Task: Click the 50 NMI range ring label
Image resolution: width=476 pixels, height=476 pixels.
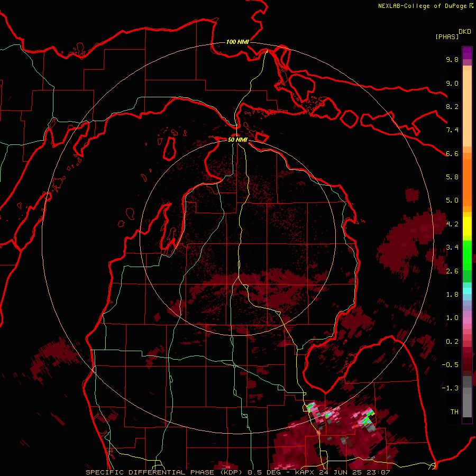Action: [237, 140]
